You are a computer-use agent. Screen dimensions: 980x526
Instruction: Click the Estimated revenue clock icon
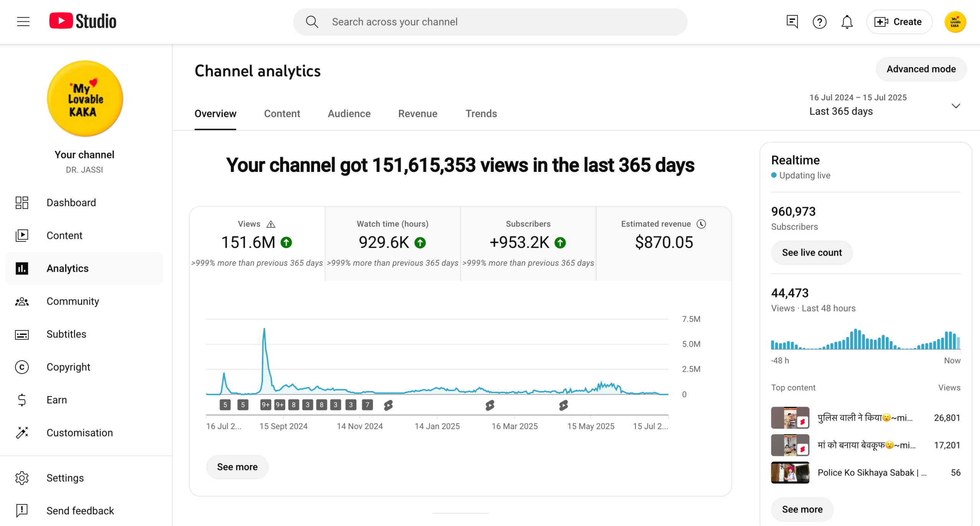701,224
